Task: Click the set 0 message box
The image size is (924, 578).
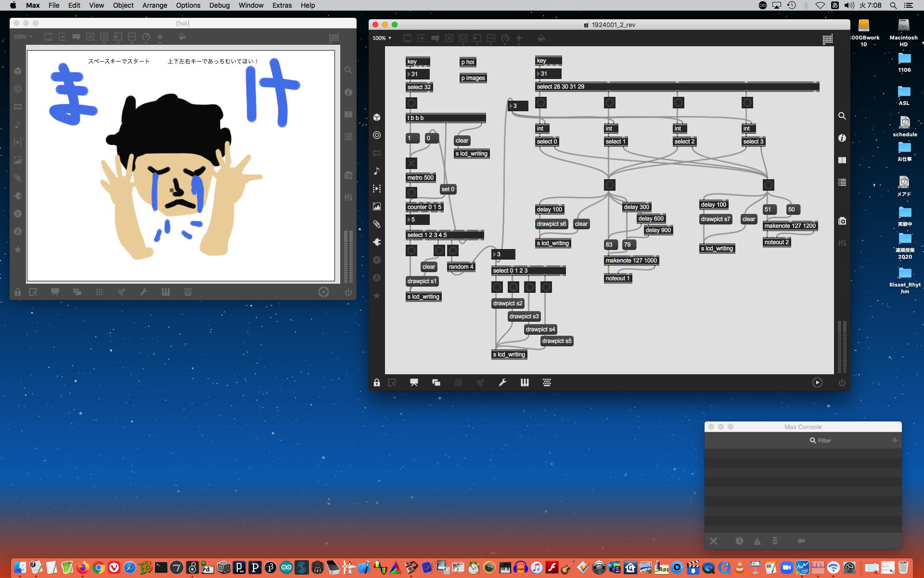Action: [448, 189]
